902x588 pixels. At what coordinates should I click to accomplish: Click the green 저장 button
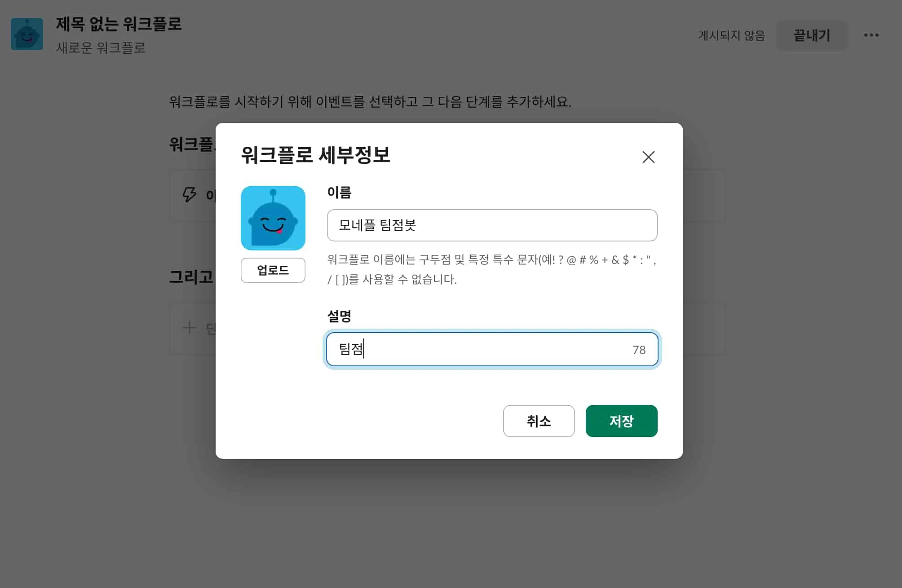pos(621,421)
